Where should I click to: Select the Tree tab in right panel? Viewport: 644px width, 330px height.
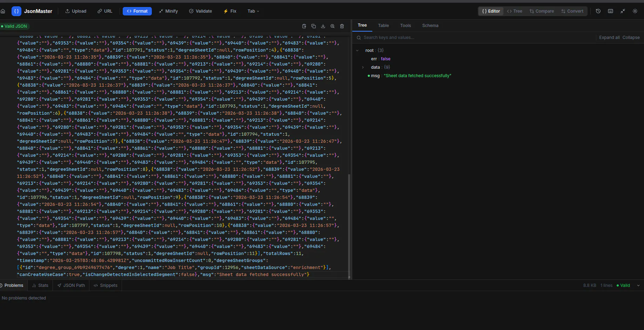[x=362, y=25]
